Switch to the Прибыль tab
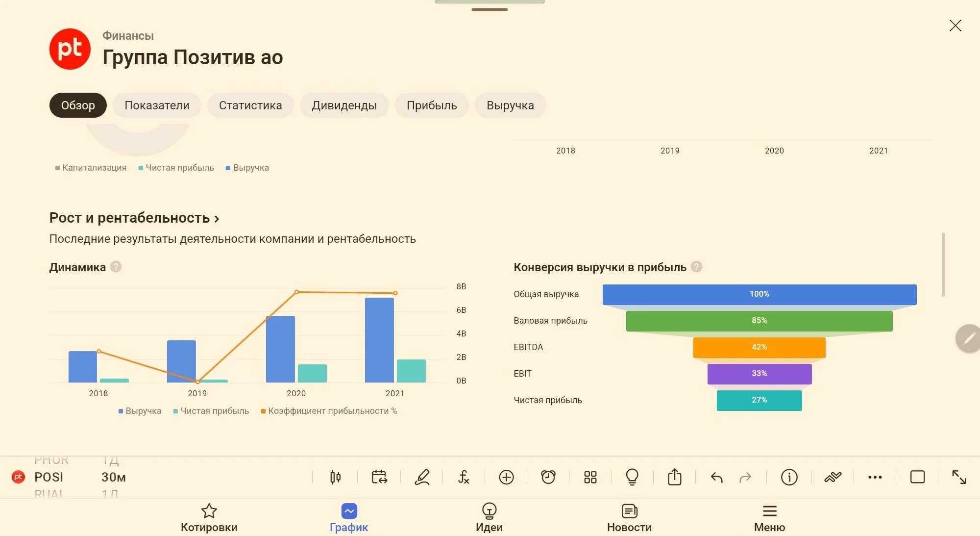The height and width of the screenshot is (536, 980). click(x=432, y=105)
